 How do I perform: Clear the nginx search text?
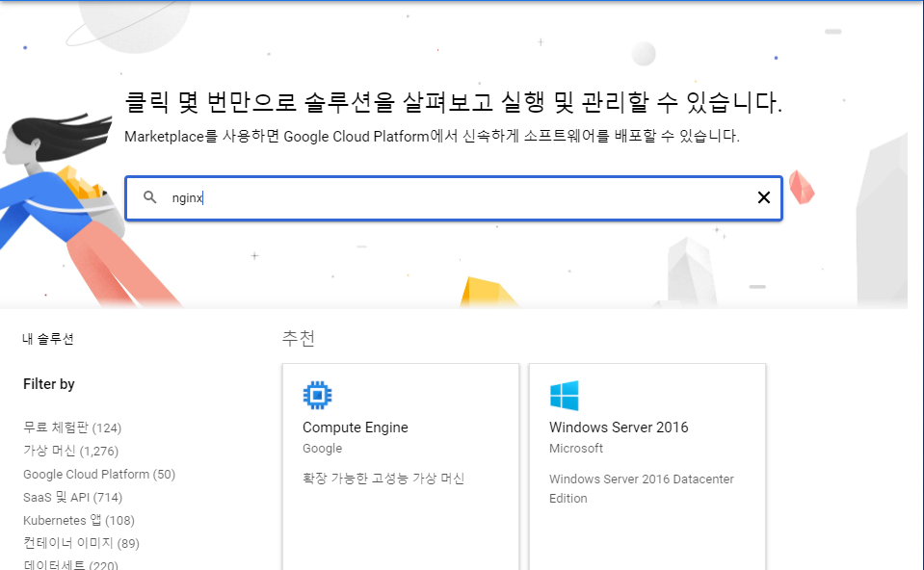763,197
